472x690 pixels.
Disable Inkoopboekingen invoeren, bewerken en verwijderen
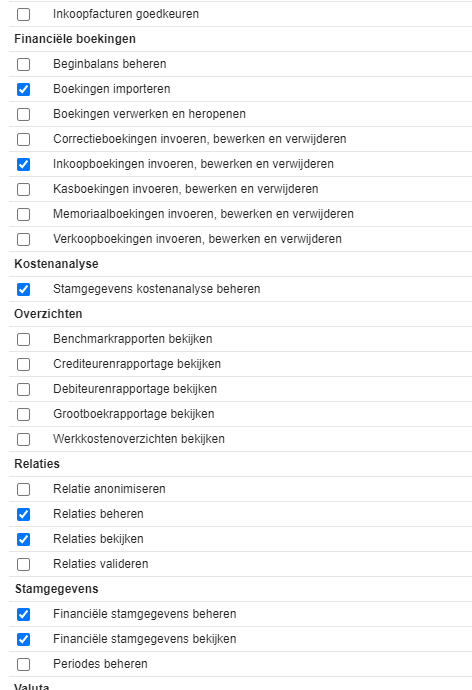(x=23, y=164)
